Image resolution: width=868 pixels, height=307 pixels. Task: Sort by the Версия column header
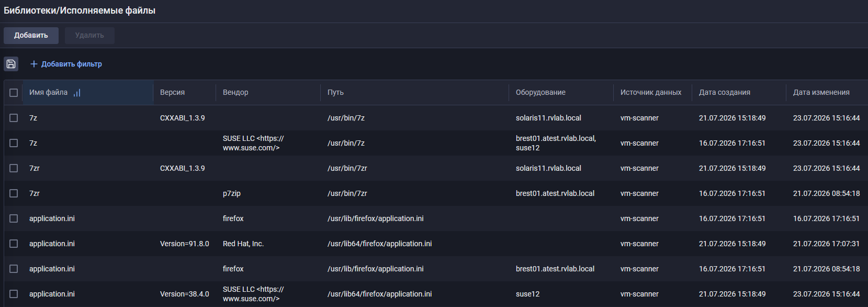(172, 92)
